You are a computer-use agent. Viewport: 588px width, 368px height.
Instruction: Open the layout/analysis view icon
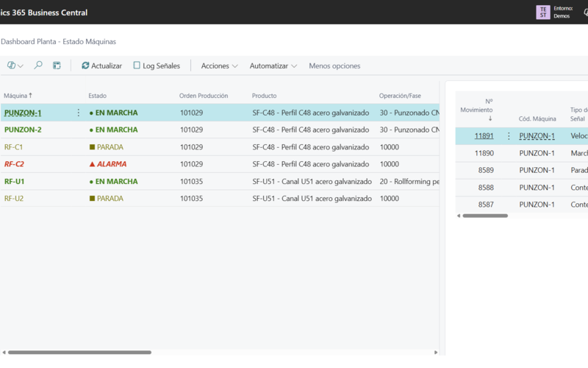[57, 66]
